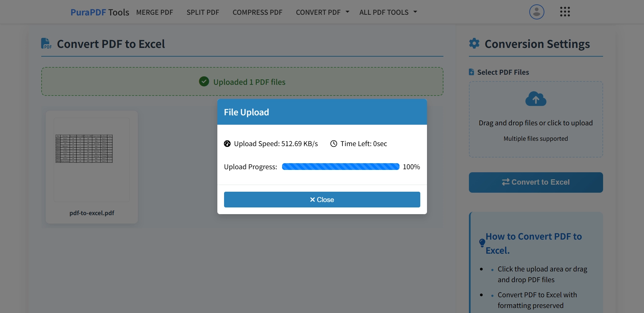Click the user profile icon
This screenshot has width=644, height=313.
click(x=536, y=12)
